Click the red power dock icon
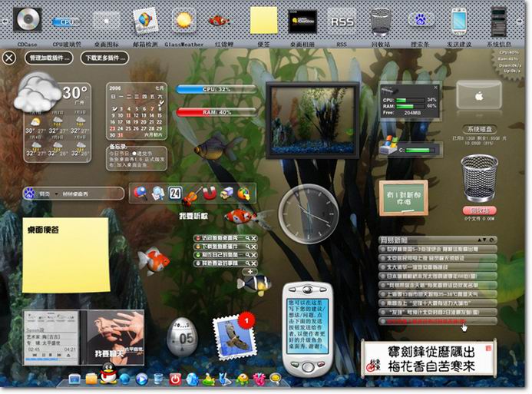 click(175, 379)
